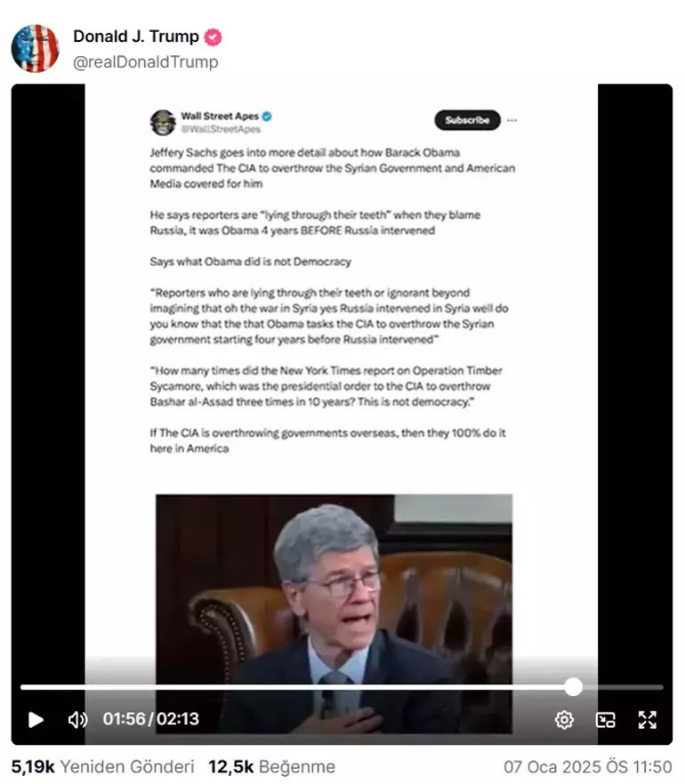685x784 pixels.
Task: Click the embedded Jeffrey Sachs video thumbnail
Action: [334, 613]
